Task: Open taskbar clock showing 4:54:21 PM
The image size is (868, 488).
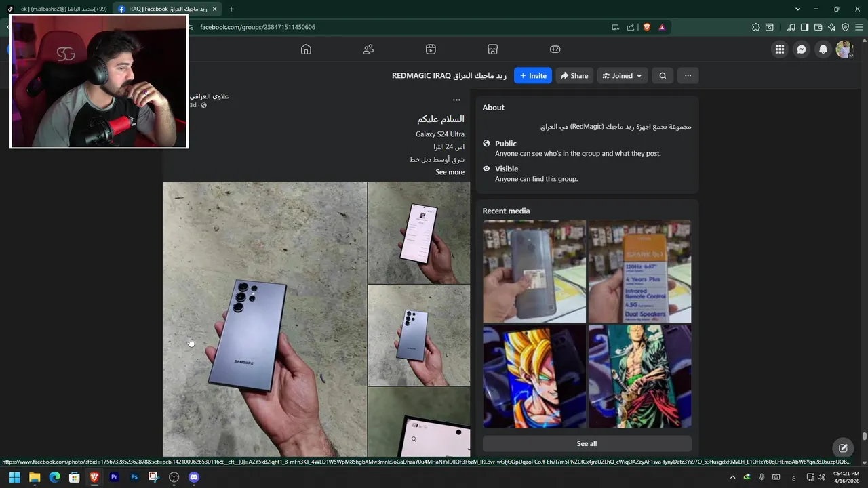Action: tap(846, 477)
